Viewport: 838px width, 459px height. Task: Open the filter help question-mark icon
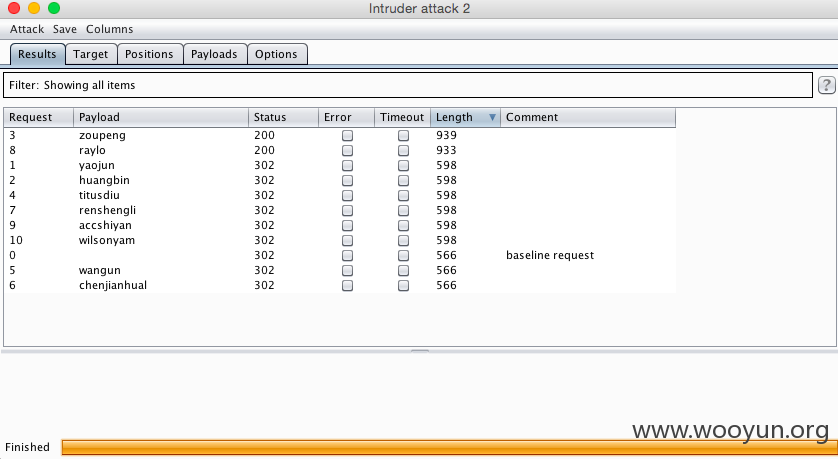tap(827, 85)
